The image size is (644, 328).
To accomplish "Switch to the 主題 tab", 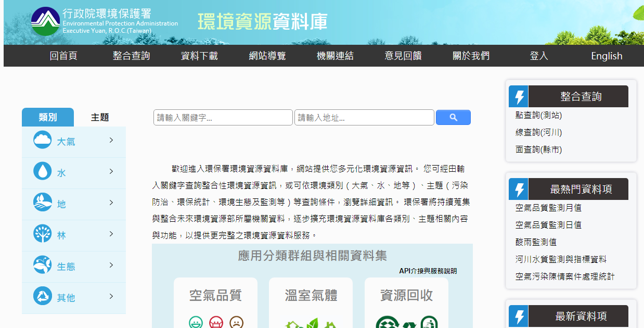I will [100, 118].
